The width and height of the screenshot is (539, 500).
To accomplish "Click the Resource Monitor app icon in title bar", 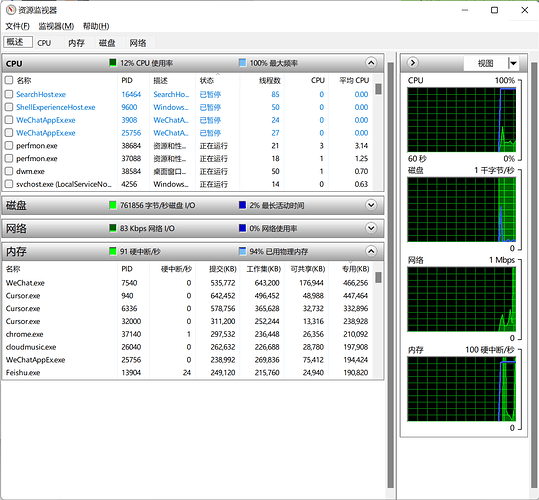I will tap(11, 10).
